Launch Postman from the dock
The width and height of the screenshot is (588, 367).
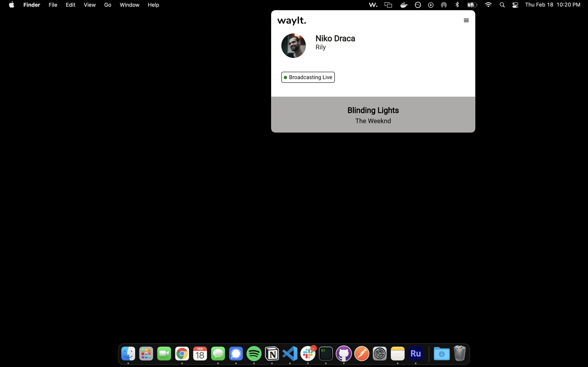[x=362, y=354]
